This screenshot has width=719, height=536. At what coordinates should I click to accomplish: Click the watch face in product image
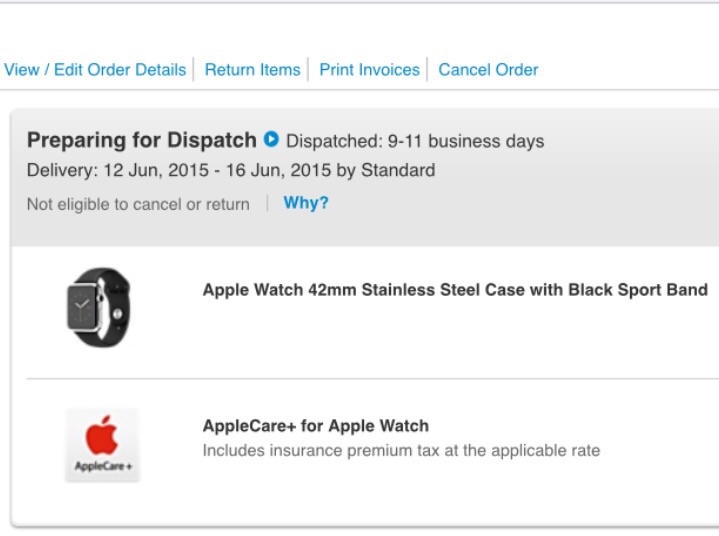(83, 307)
